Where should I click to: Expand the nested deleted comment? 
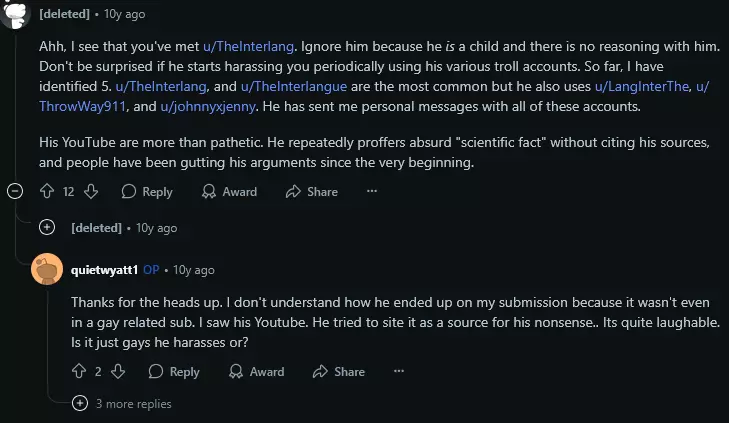click(x=45, y=228)
